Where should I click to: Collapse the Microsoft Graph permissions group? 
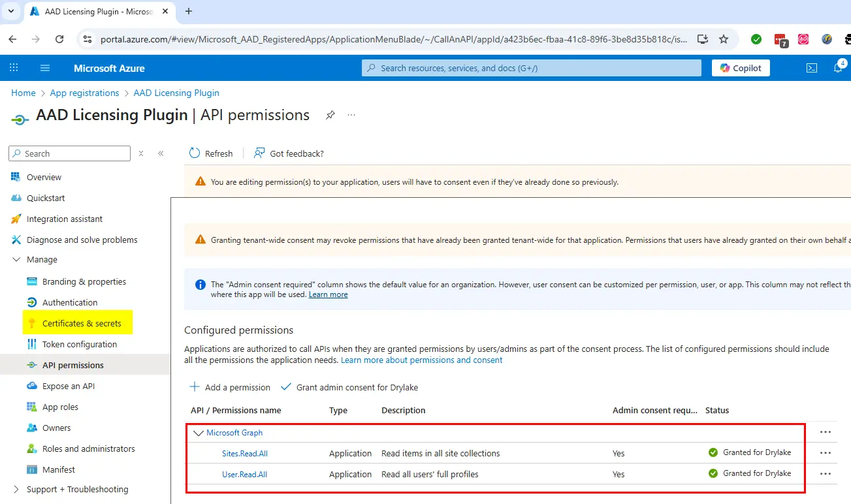coord(199,433)
